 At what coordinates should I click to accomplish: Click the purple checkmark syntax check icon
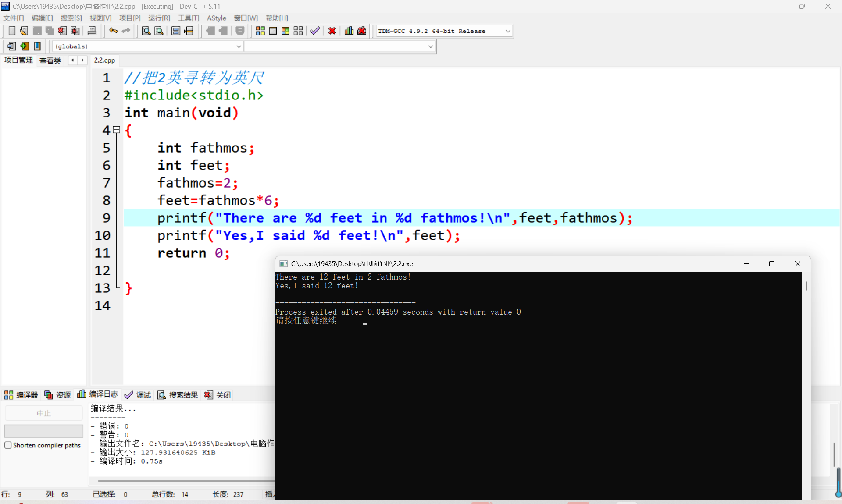pyautogui.click(x=315, y=31)
